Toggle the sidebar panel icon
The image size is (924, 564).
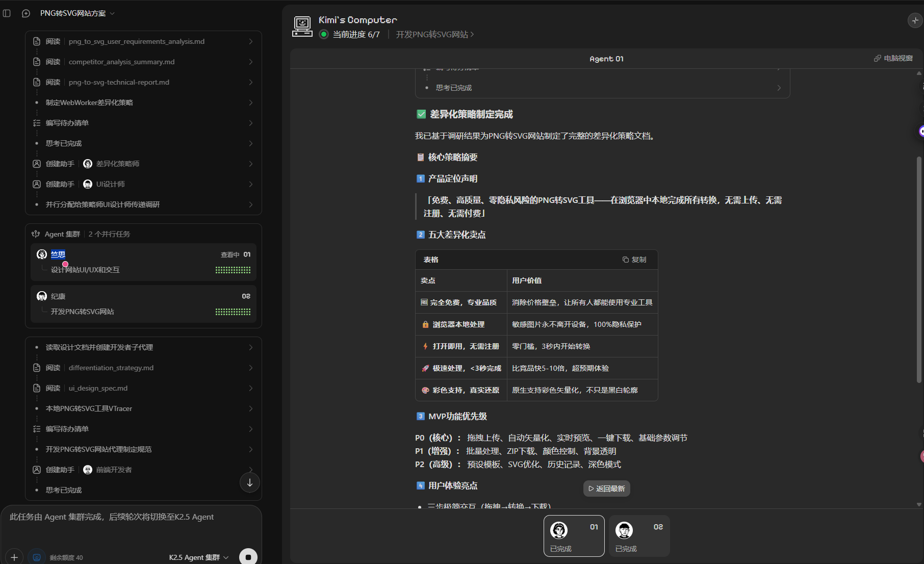point(7,13)
